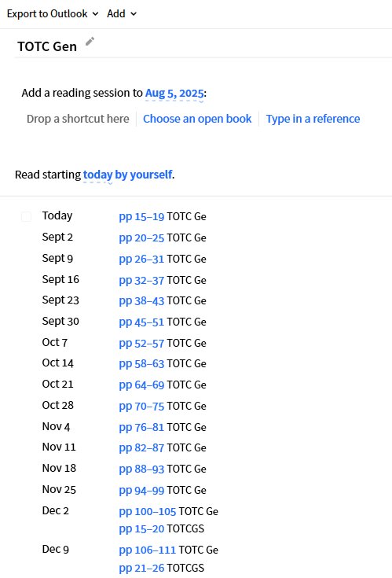Open the Export to Outlook dropdown

point(53,13)
